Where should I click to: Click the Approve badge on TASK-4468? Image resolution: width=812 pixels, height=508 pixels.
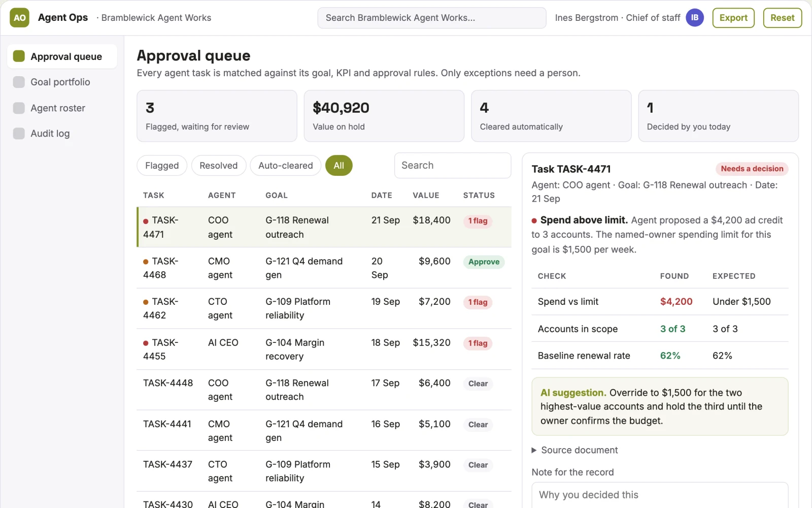(x=484, y=262)
